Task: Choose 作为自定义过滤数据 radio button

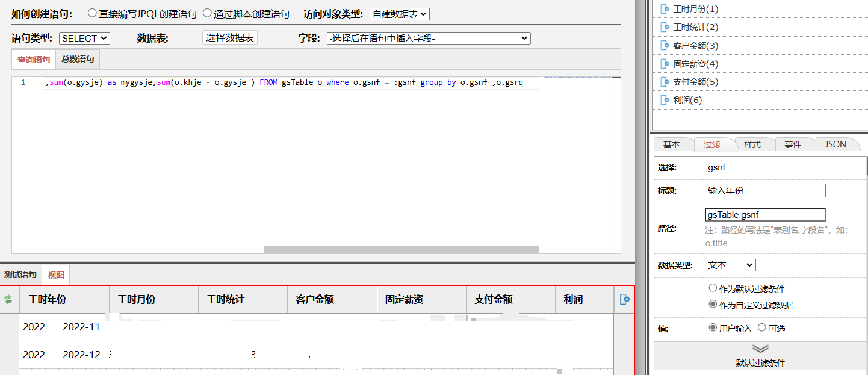Action: [x=713, y=305]
